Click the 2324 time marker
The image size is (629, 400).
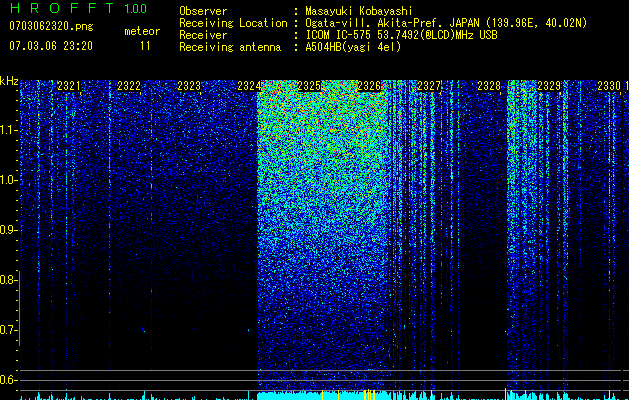(249, 86)
